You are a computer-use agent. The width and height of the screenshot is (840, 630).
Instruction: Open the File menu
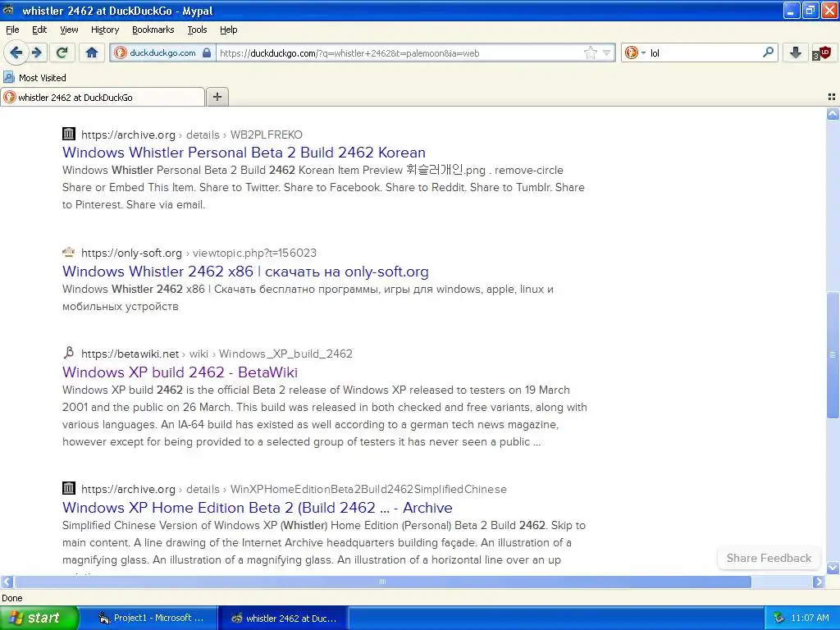coord(12,30)
